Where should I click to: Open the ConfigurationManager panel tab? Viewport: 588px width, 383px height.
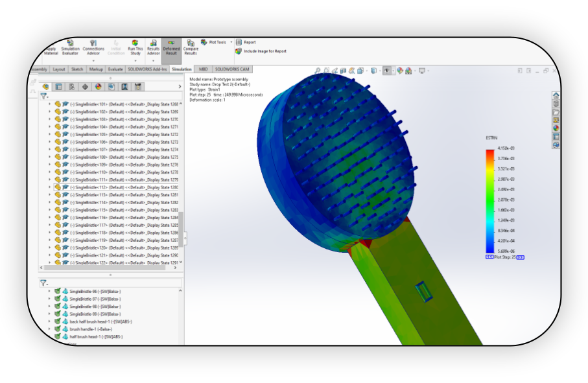(71, 87)
